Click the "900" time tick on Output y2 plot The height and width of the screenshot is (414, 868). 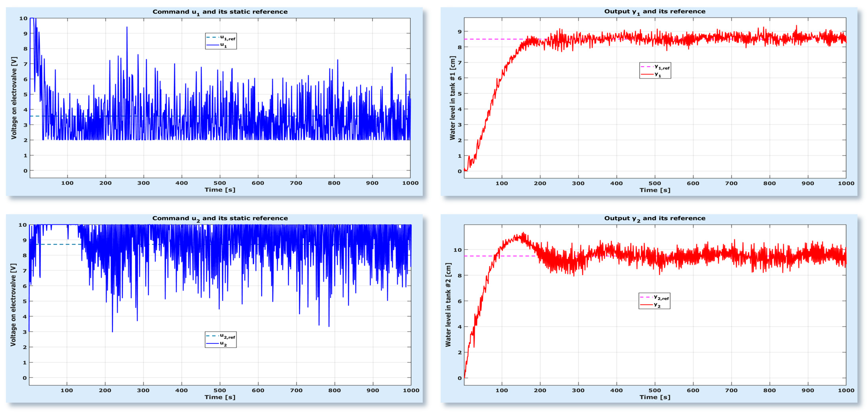point(808,390)
